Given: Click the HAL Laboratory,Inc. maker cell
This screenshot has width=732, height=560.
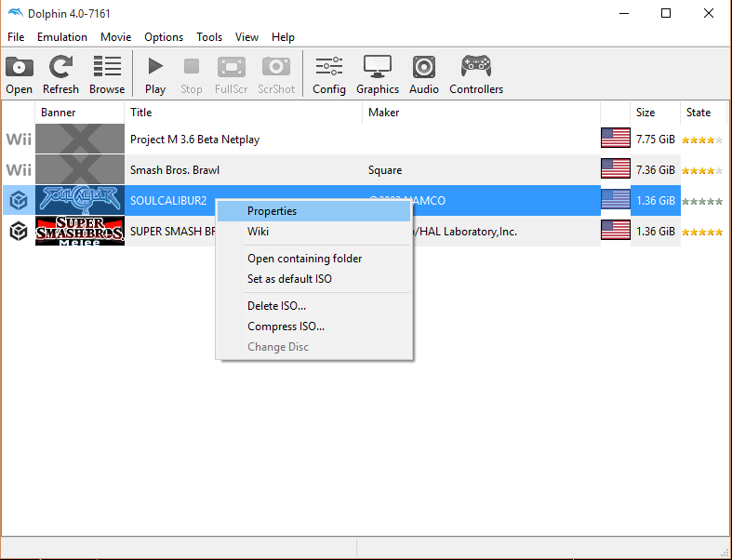Looking at the screenshot, I should click(468, 232).
